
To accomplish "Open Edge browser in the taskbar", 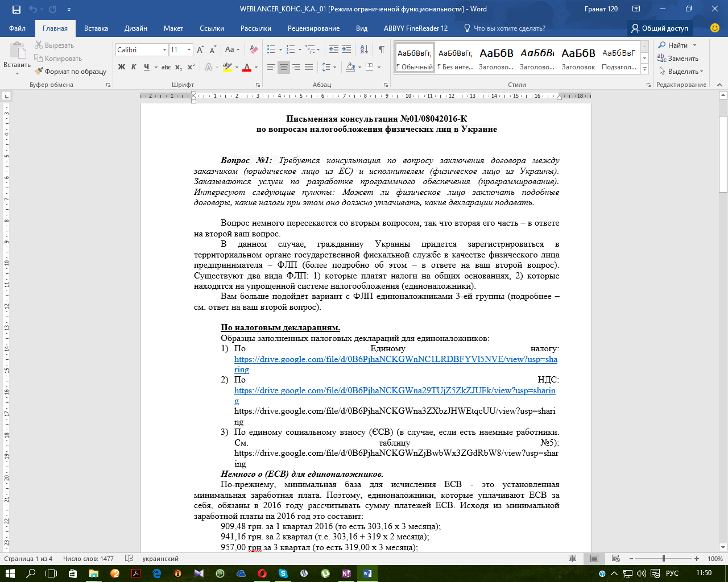I will (157, 573).
